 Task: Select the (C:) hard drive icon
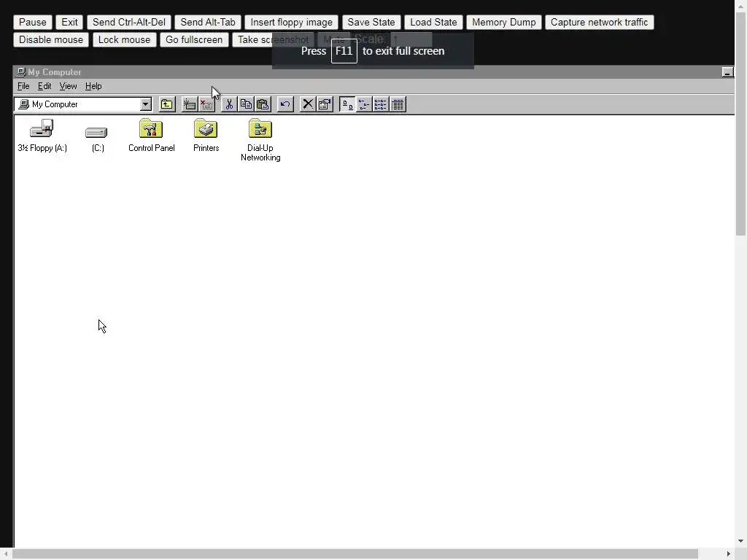[97, 139]
